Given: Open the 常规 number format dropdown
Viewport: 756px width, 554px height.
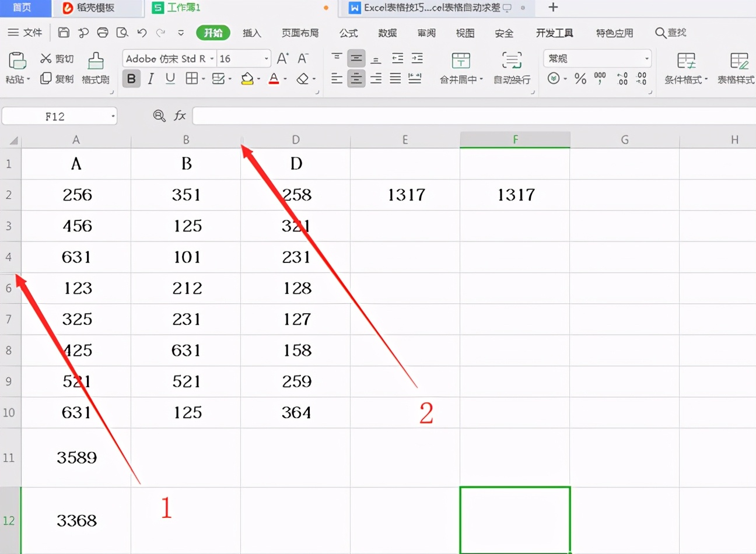Looking at the screenshot, I should pos(646,58).
